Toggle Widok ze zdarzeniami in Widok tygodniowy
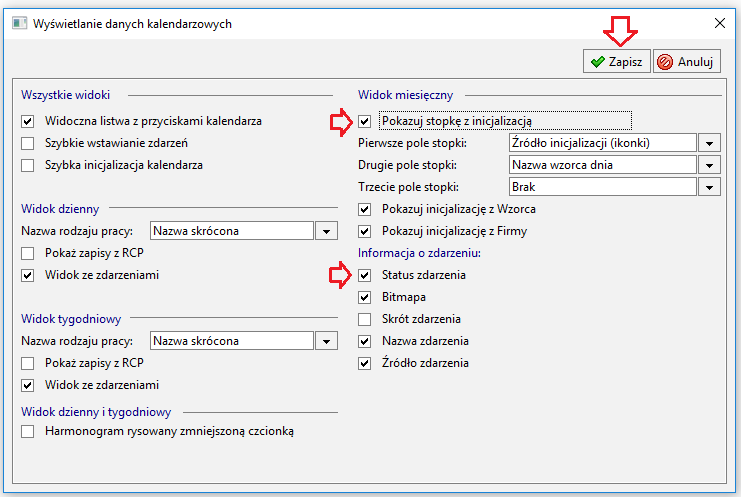 [x=27, y=386]
